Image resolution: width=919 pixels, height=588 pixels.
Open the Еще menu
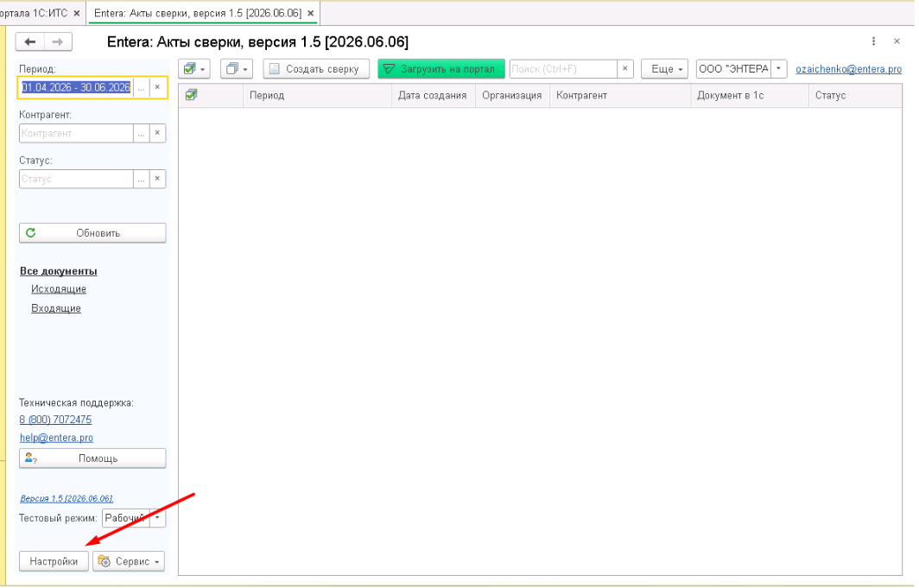(x=664, y=69)
